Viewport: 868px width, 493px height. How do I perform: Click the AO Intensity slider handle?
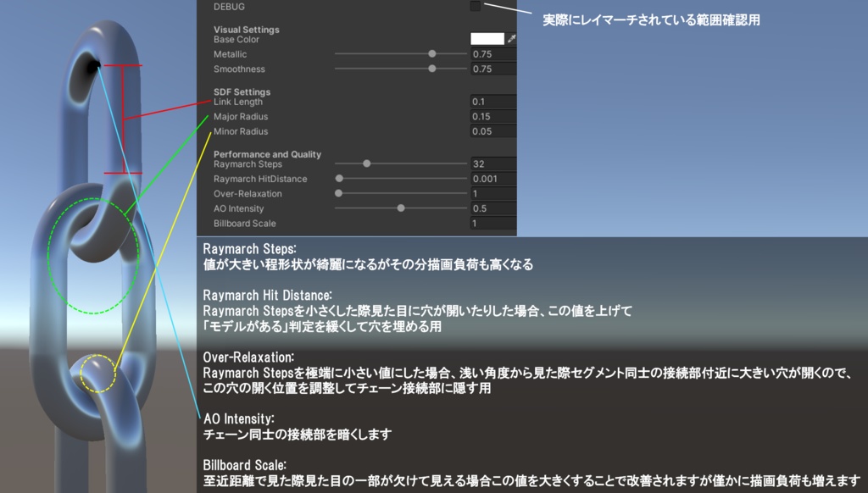tap(400, 208)
